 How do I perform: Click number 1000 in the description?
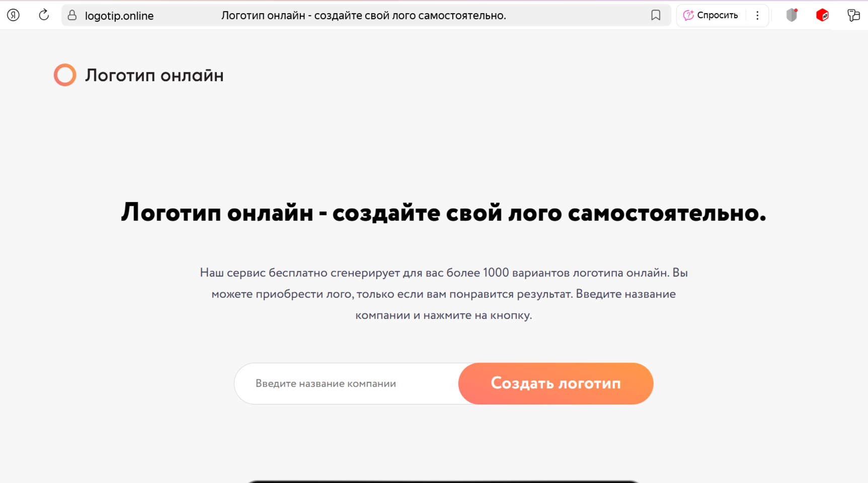point(496,272)
